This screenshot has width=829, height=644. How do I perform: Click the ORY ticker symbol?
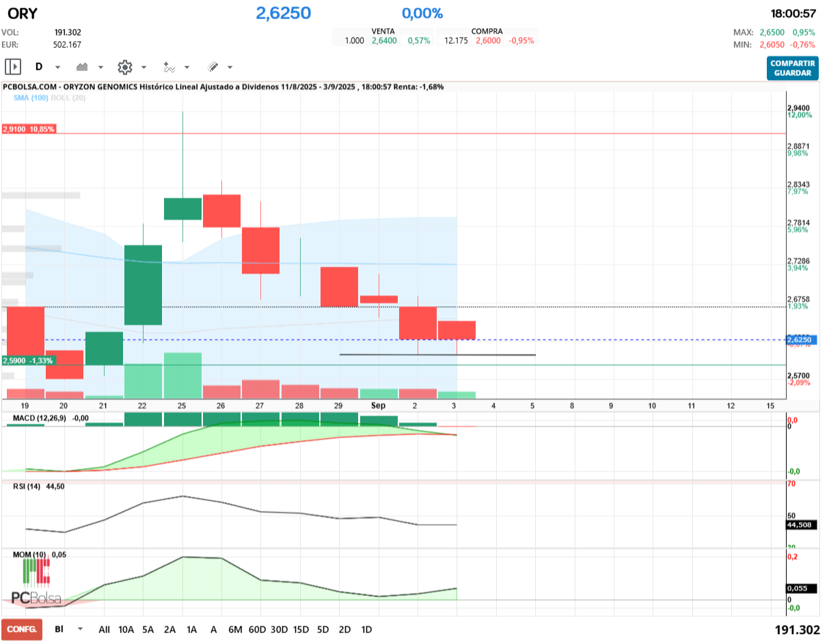(22, 14)
